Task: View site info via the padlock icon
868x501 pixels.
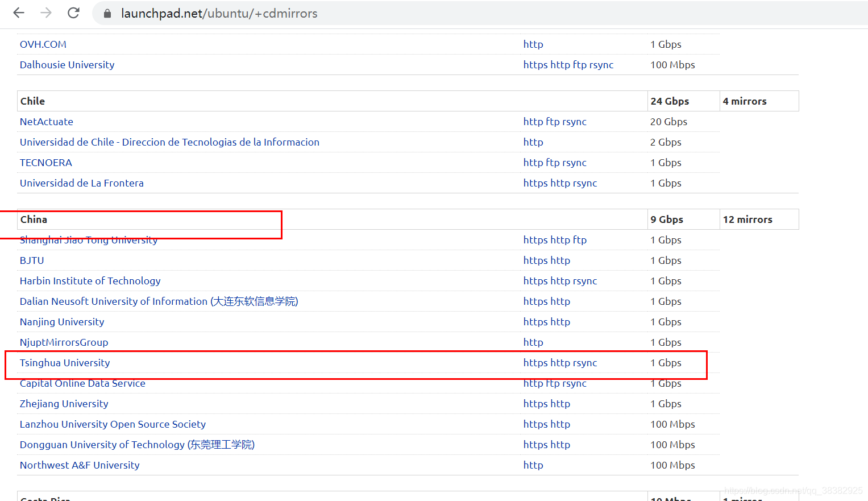Action: [x=107, y=13]
